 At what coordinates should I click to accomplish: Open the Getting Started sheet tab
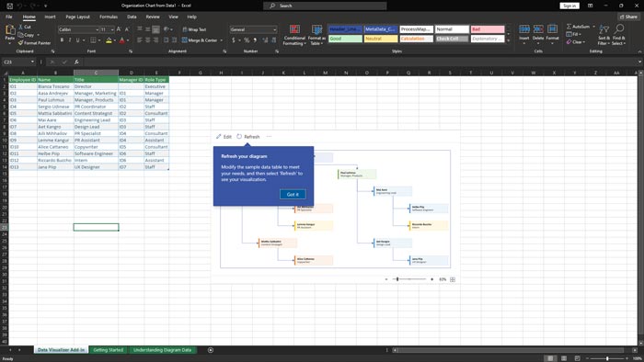point(108,350)
